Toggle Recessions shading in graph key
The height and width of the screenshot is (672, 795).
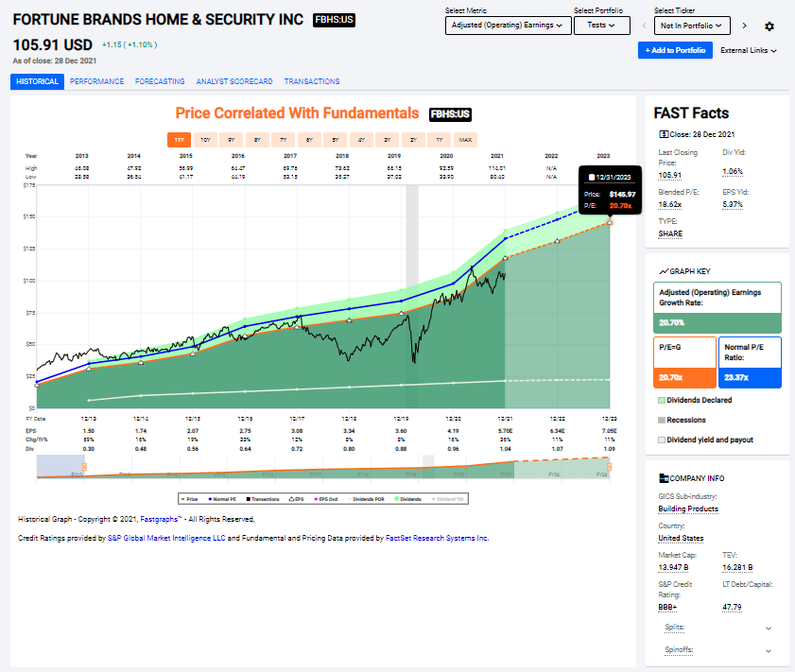click(682, 421)
